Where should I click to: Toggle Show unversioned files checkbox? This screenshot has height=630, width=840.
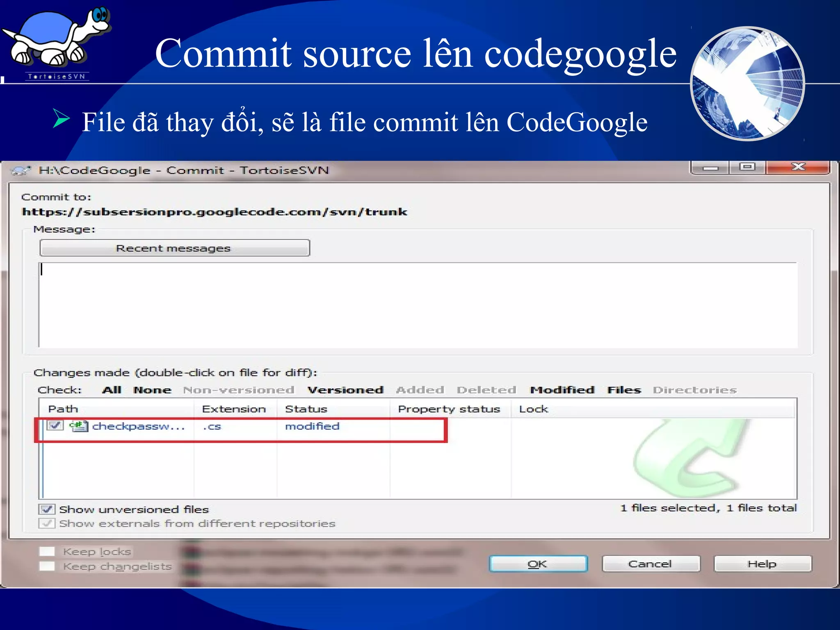coord(47,509)
